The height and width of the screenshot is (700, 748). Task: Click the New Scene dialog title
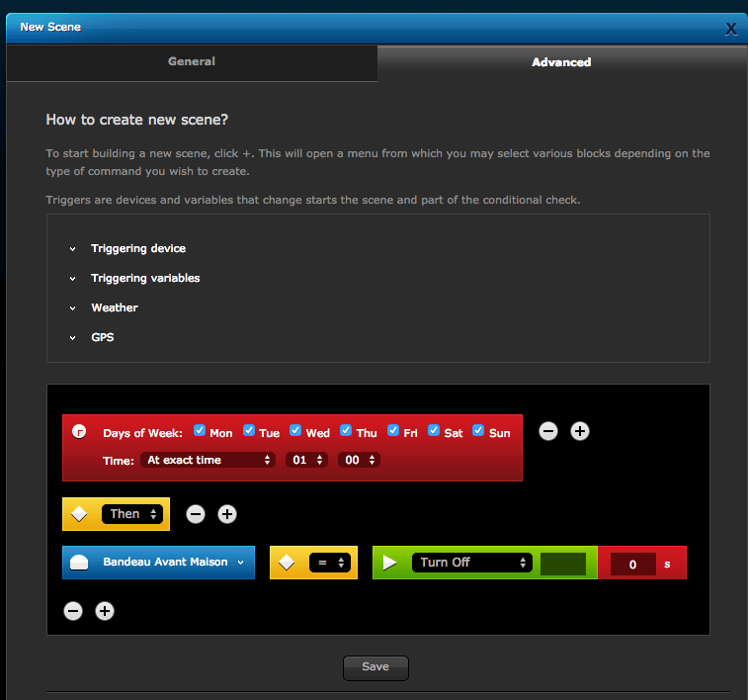click(x=50, y=28)
